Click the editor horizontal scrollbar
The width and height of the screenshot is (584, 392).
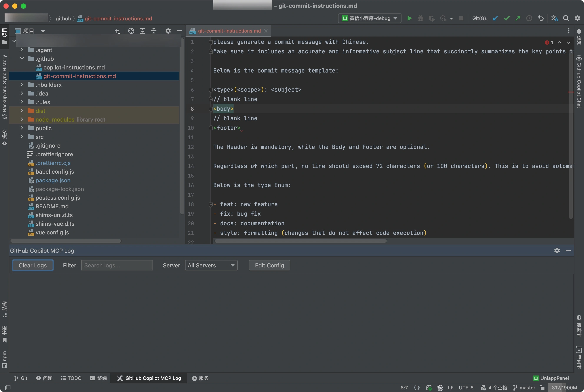pyautogui.click(x=300, y=241)
